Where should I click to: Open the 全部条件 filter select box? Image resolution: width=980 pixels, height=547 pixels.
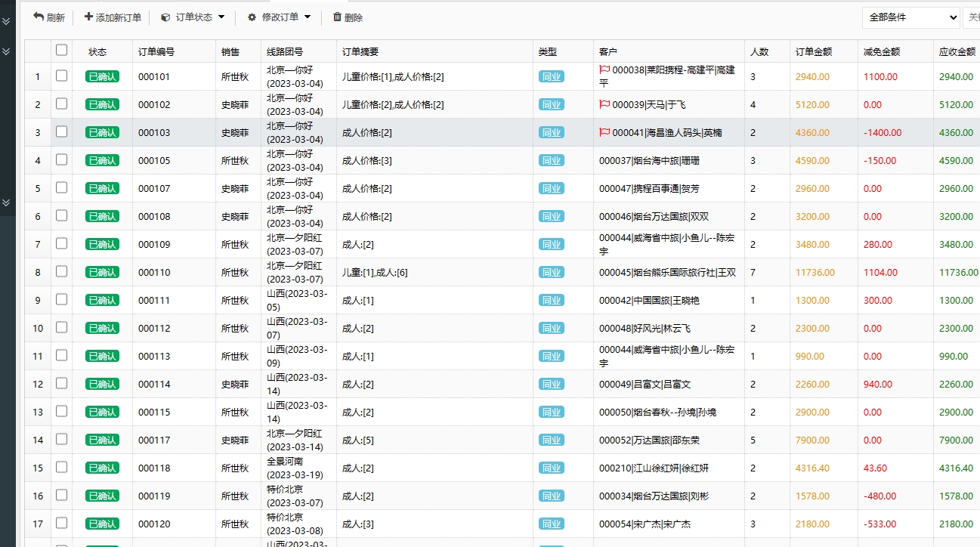coord(911,17)
